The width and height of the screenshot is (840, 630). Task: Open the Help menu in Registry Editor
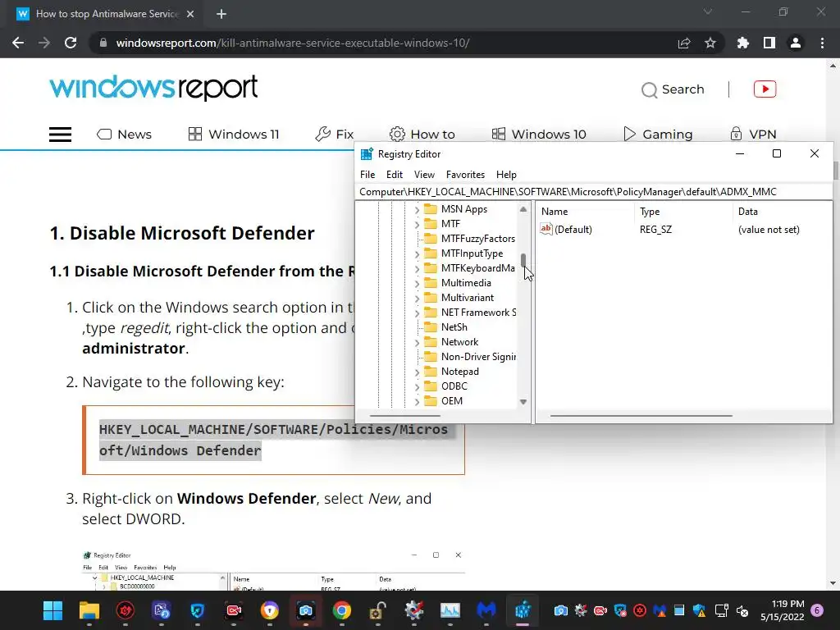pyautogui.click(x=506, y=175)
